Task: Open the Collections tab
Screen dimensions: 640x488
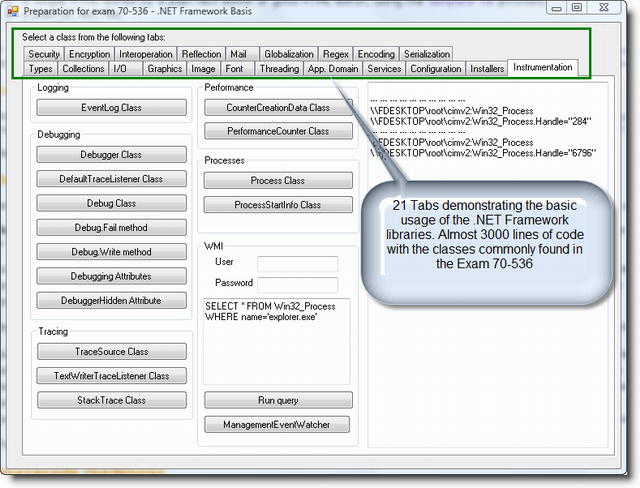Action: (x=83, y=69)
